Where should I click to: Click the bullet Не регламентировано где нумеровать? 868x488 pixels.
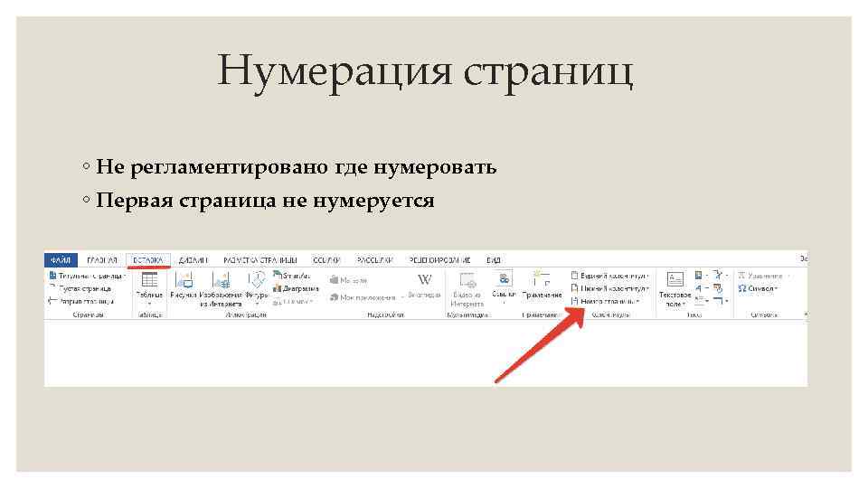(x=297, y=167)
